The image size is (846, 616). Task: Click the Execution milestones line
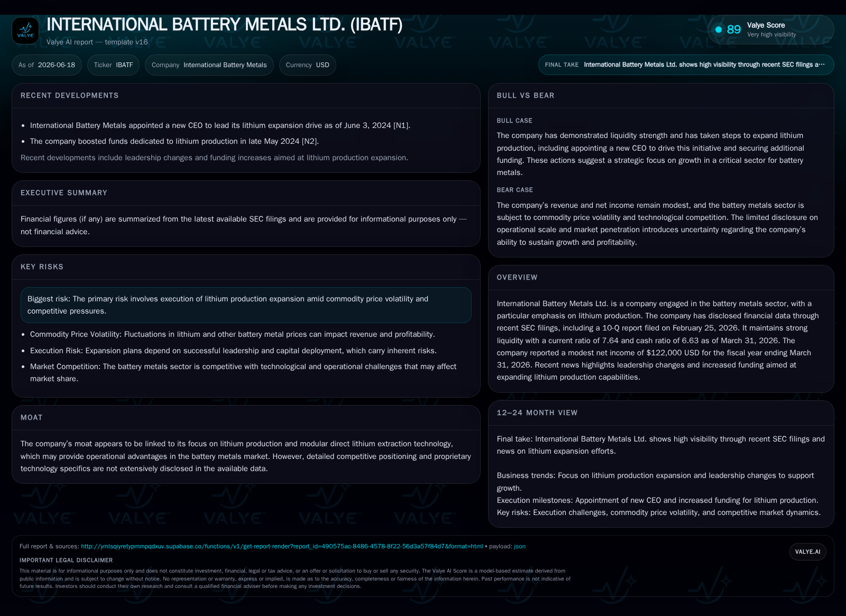click(658, 500)
